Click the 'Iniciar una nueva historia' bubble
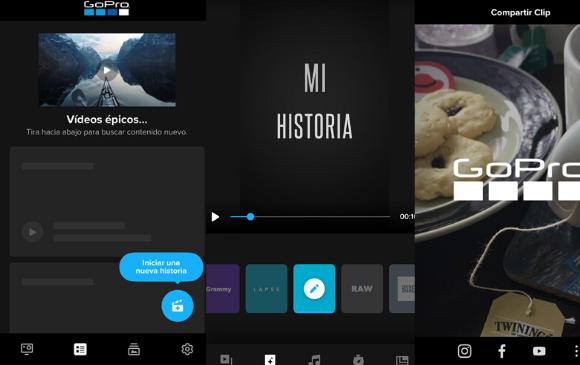Viewport: 580px width, 365px height. 161,267
